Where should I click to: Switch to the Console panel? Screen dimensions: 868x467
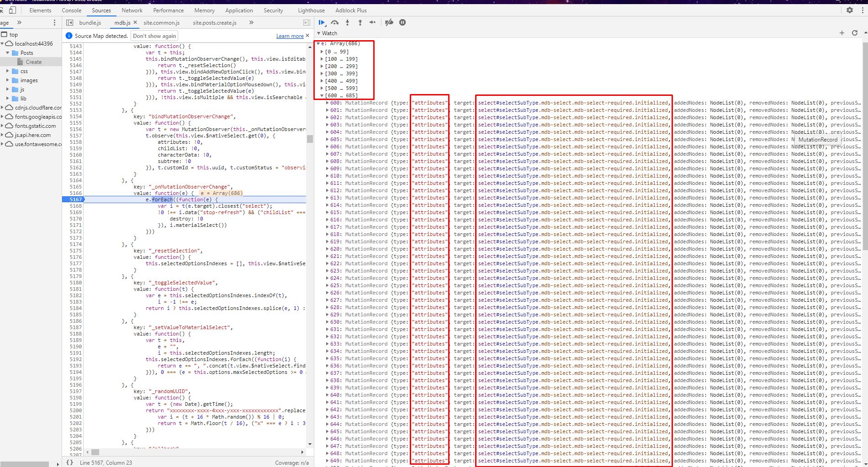click(72, 10)
